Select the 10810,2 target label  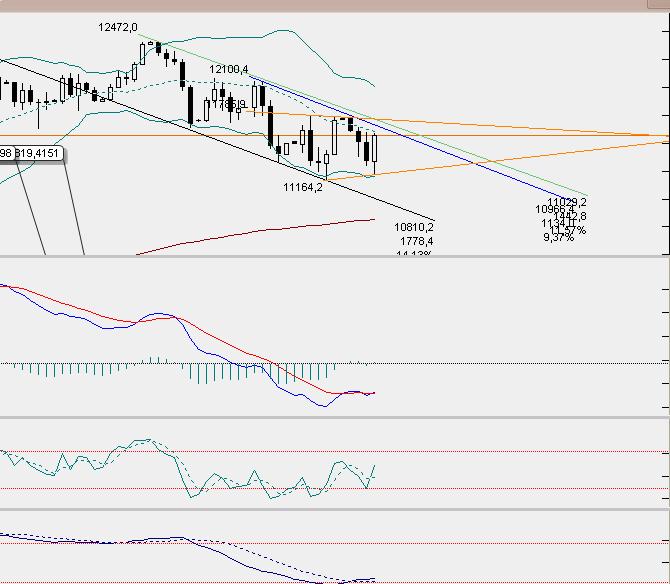414,227
